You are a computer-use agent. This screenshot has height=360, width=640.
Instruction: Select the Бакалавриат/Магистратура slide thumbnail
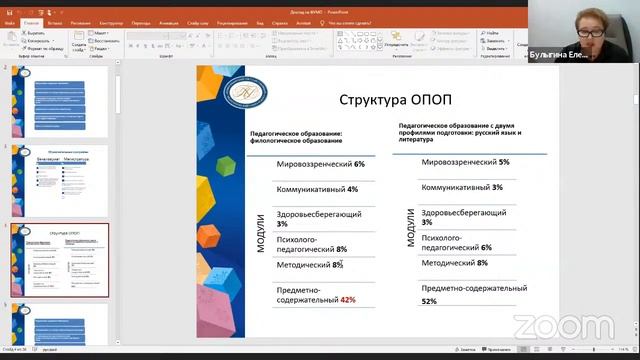(x=60, y=180)
